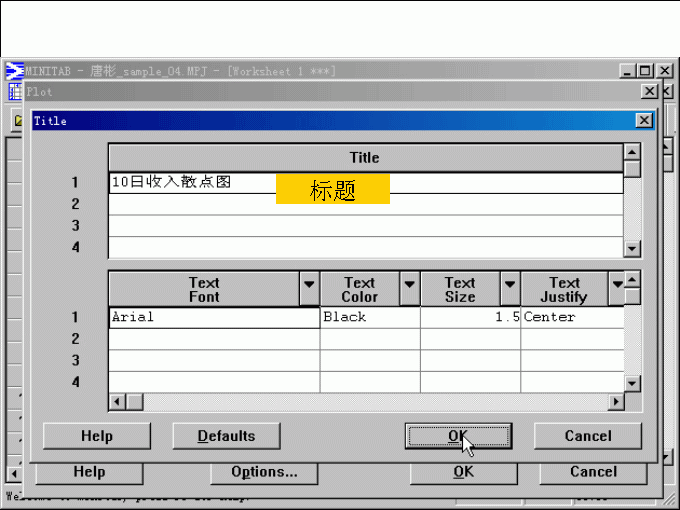This screenshot has height=510, width=680.
Task: Click the OK button in Title dialog
Action: tap(458, 436)
